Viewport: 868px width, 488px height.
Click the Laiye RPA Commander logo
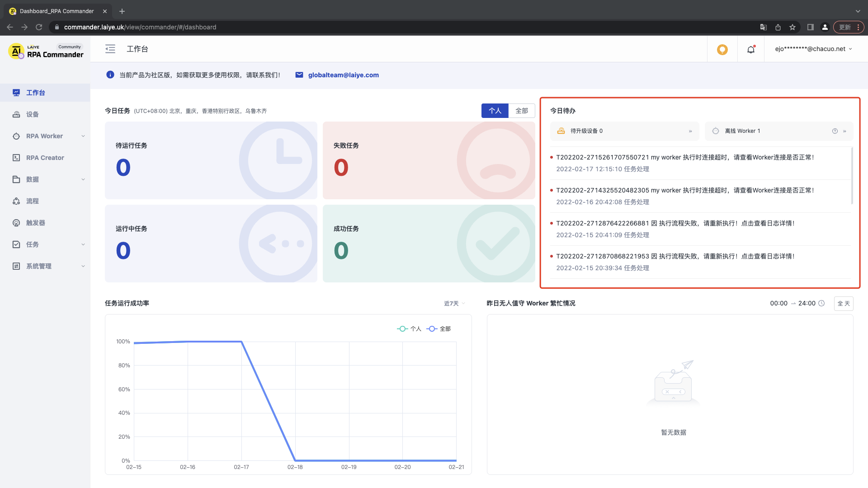(46, 51)
